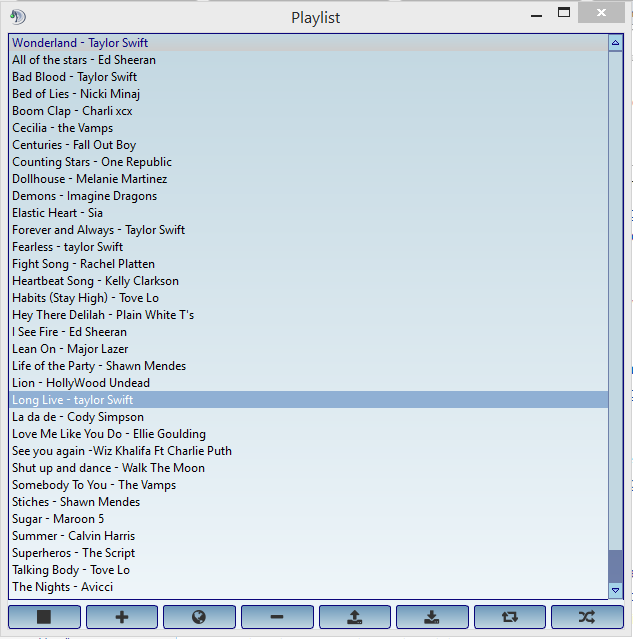Select "Hey There Delilah - Plain White T's"

pyautogui.click(x=308, y=315)
